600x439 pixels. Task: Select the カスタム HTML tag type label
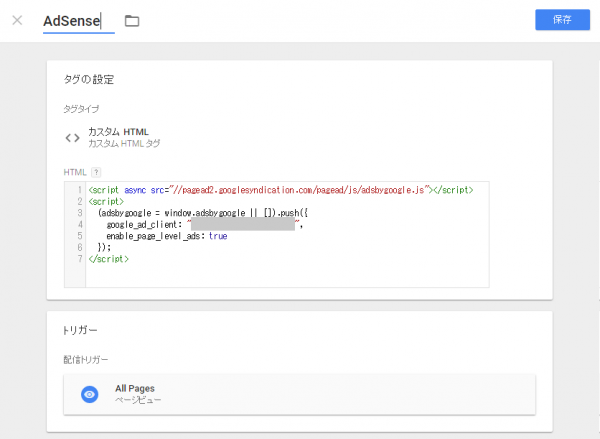point(118,132)
